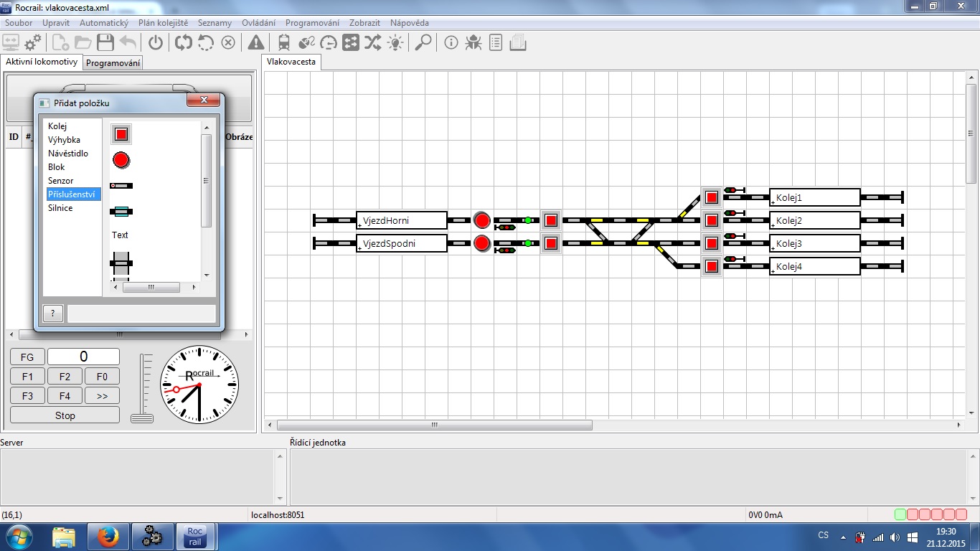Click the locomotive icon in toolbar

click(x=284, y=42)
